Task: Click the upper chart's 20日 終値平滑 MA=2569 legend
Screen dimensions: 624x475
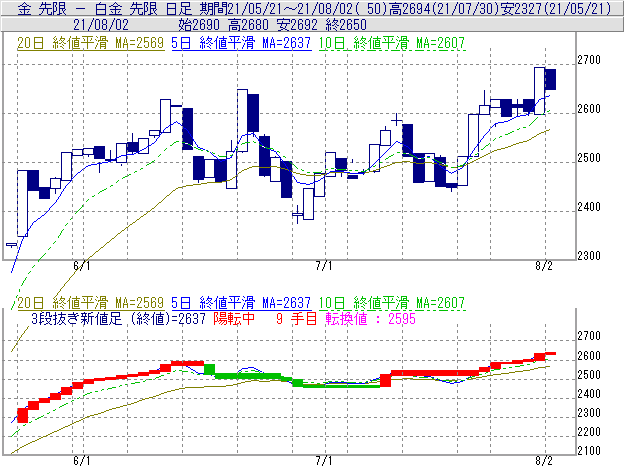Action: (90, 43)
